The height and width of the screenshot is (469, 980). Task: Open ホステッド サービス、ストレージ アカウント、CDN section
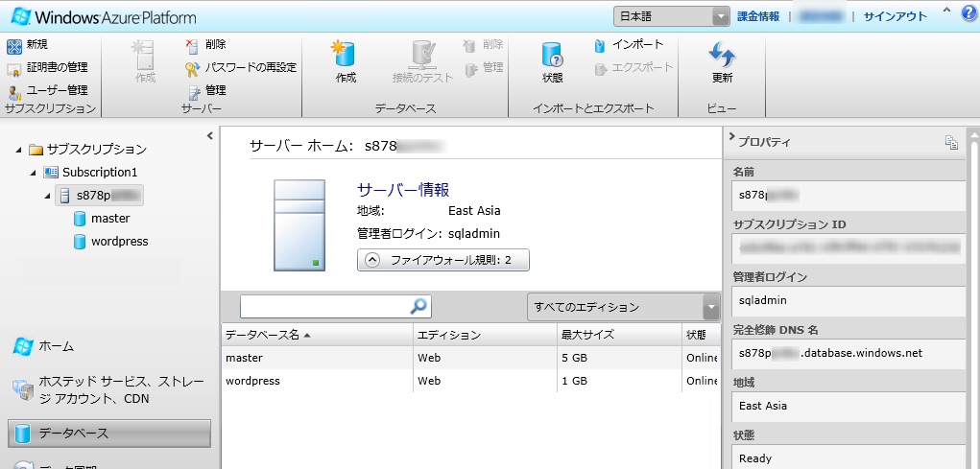(109, 389)
